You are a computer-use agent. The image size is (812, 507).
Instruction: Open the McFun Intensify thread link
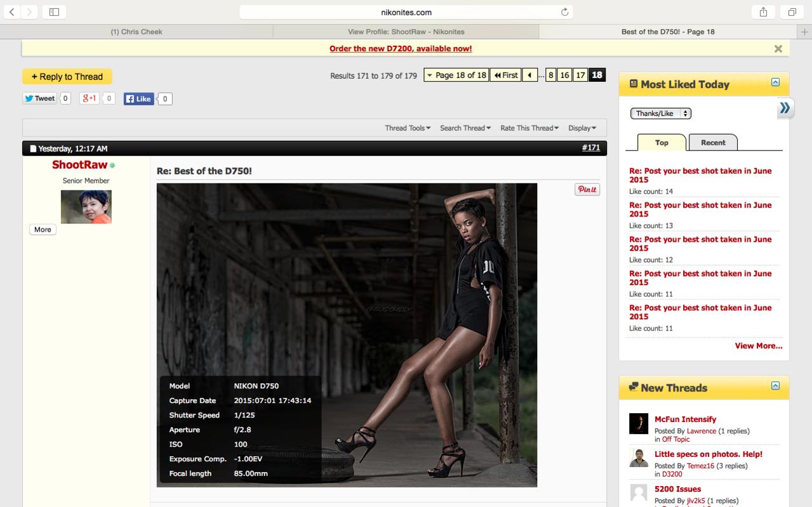tap(685, 419)
